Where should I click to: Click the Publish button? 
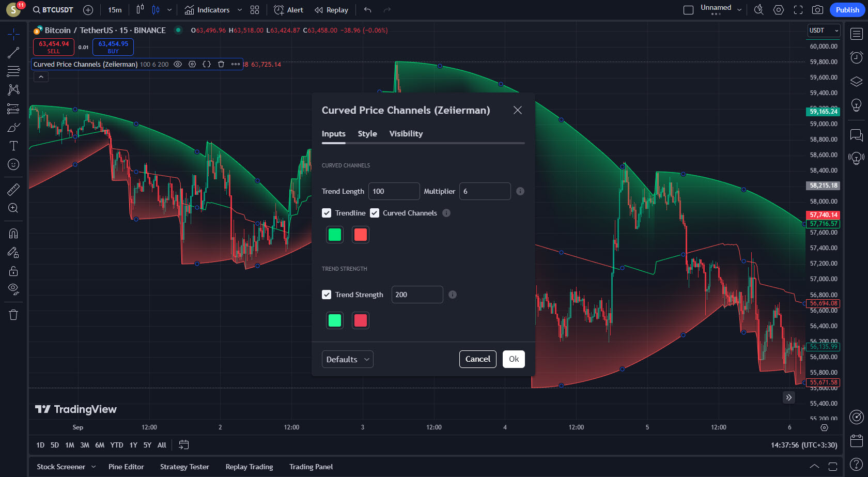coord(847,10)
